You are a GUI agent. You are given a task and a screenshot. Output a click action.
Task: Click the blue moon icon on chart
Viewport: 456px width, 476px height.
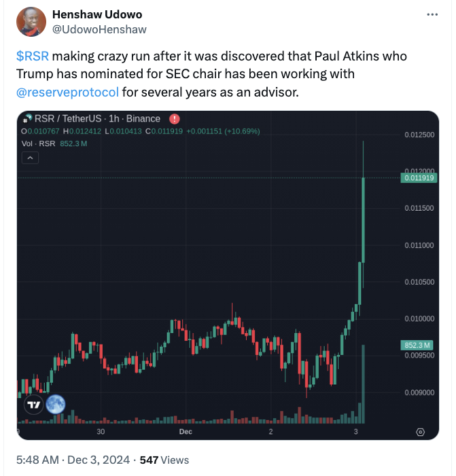(56, 405)
